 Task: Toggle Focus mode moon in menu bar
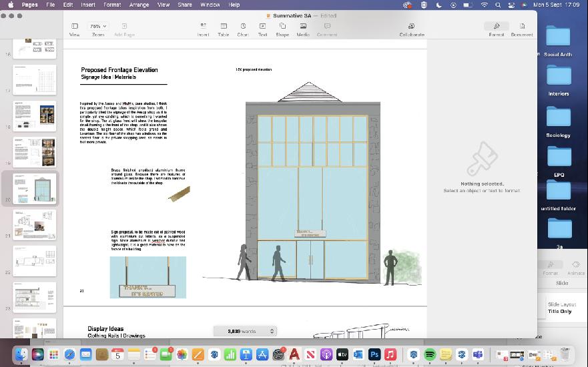coord(438,5)
